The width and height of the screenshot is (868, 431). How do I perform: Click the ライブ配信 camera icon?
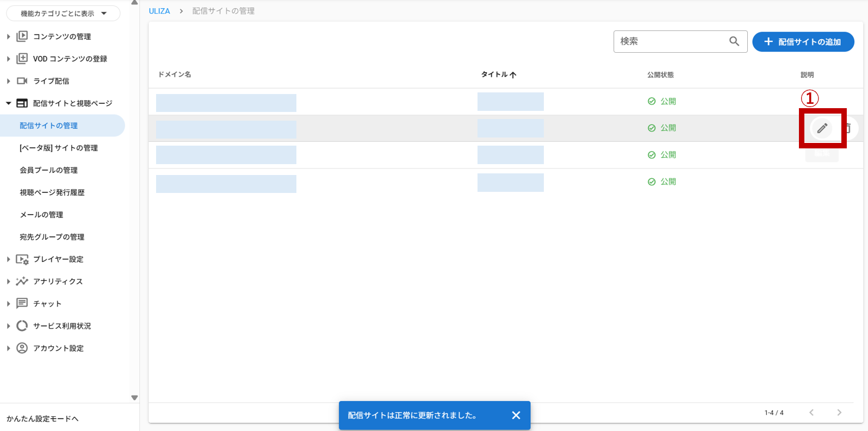(x=22, y=81)
